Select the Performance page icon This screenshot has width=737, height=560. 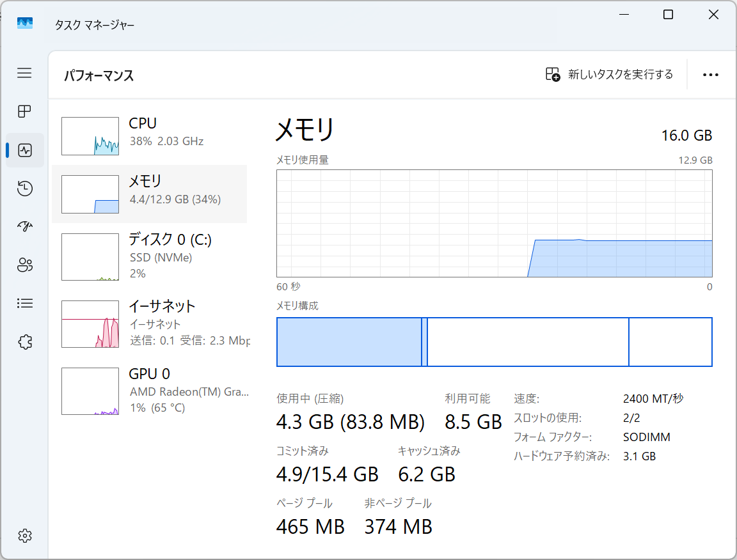click(25, 150)
